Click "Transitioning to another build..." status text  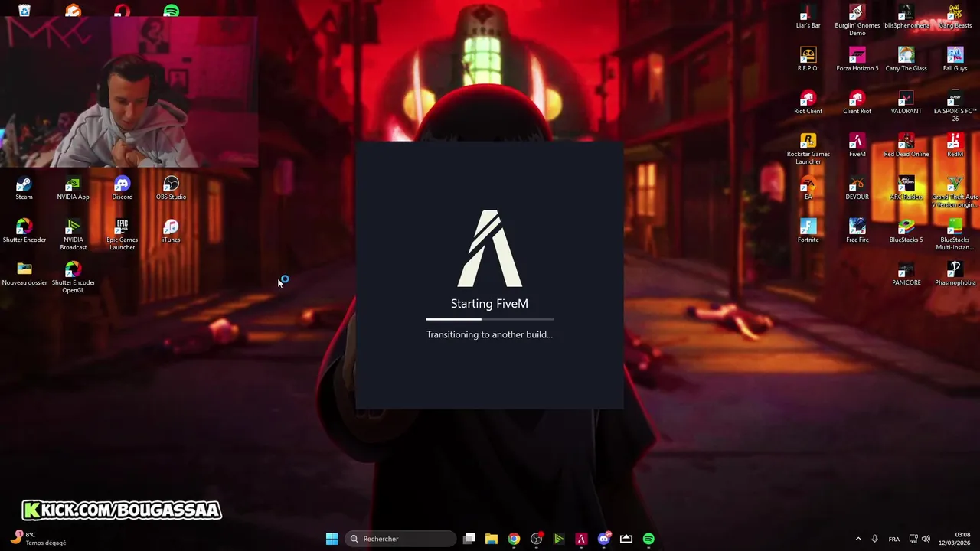(489, 334)
